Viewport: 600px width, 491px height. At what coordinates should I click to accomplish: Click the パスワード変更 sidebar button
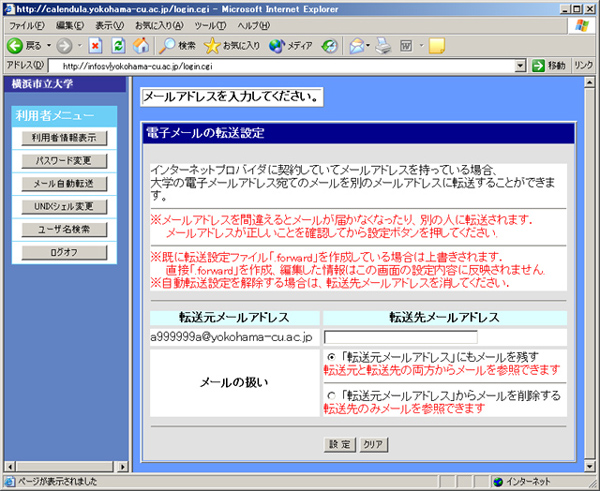click(x=63, y=160)
